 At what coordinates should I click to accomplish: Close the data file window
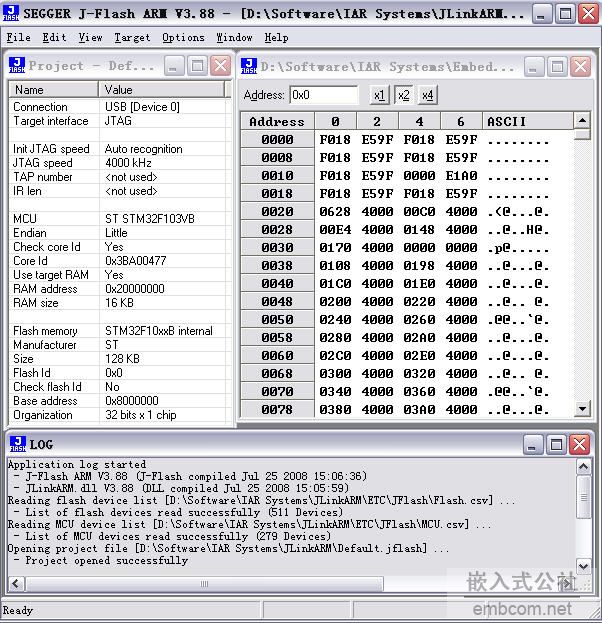tap(581, 67)
